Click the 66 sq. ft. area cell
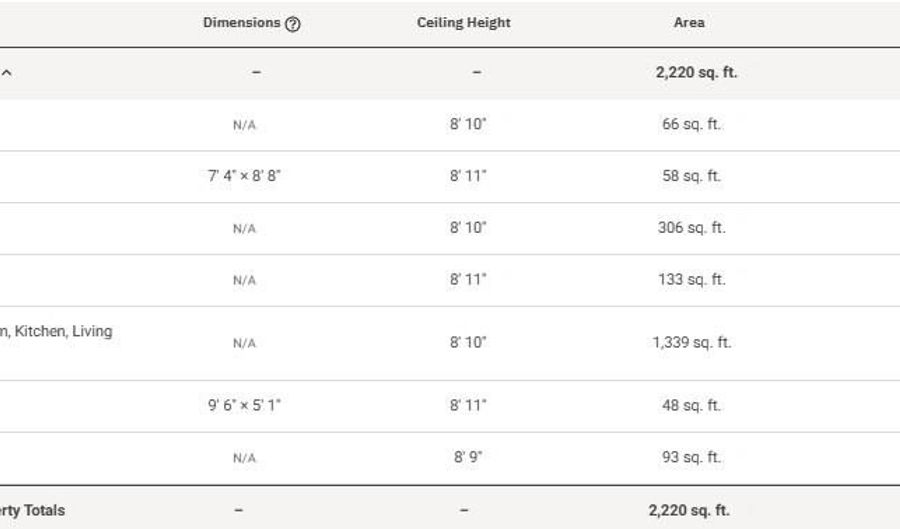Image resolution: width=900 pixels, height=529 pixels. [x=691, y=124]
